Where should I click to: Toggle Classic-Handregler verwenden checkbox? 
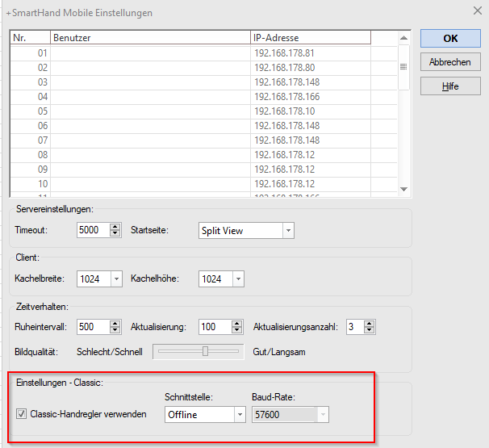21,414
